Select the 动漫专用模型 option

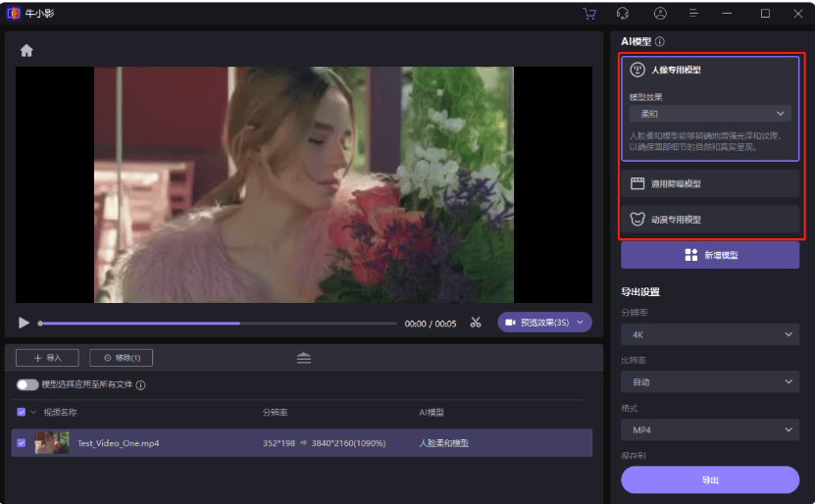click(710, 220)
